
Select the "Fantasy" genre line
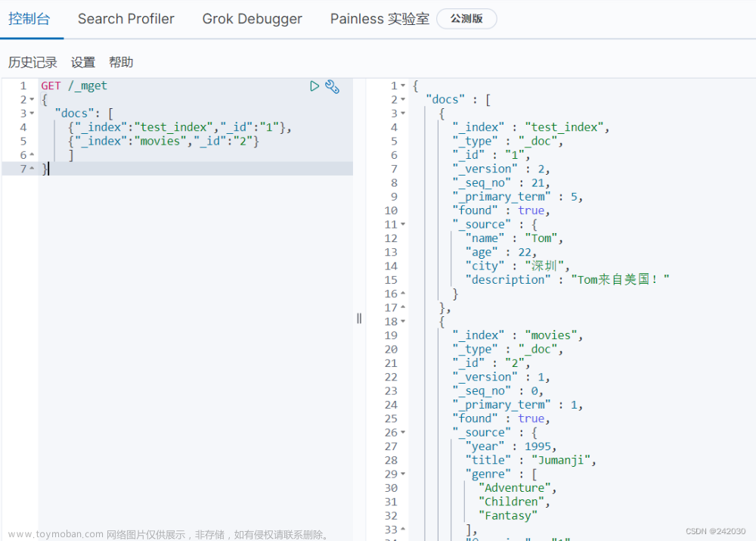coord(508,516)
